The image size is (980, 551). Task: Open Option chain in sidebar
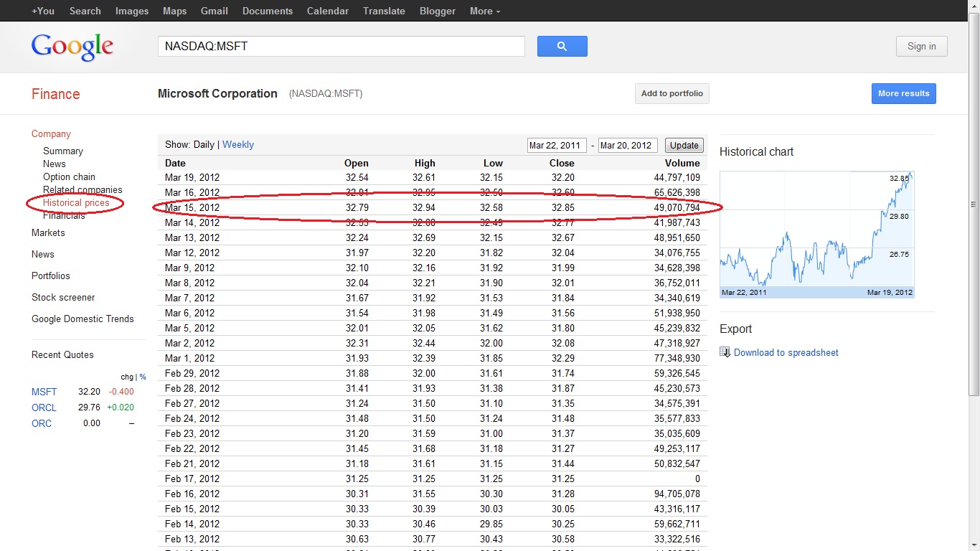pos(69,176)
